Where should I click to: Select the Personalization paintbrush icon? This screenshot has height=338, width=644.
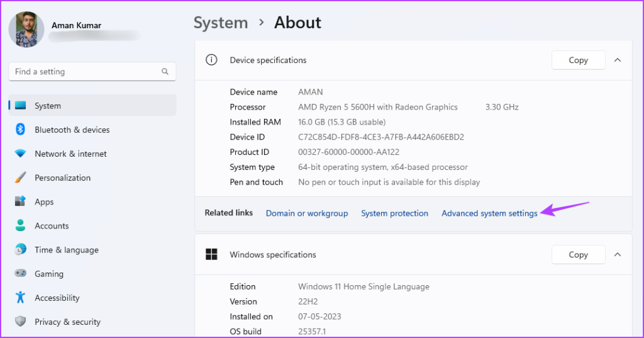(20, 177)
